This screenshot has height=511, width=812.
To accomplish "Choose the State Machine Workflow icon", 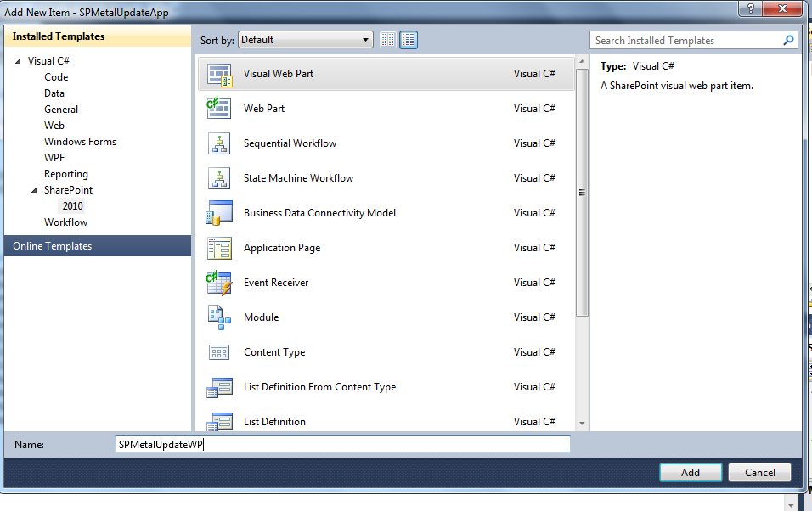I will tap(219, 178).
